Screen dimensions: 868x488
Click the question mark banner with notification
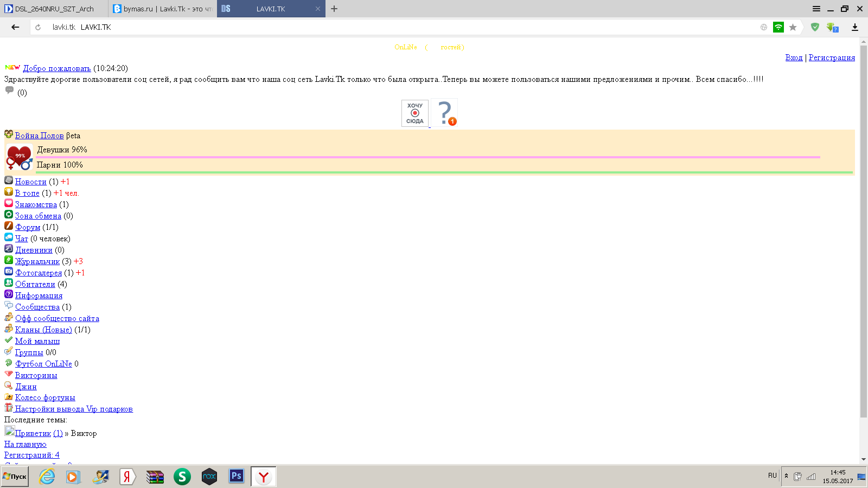point(445,113)
